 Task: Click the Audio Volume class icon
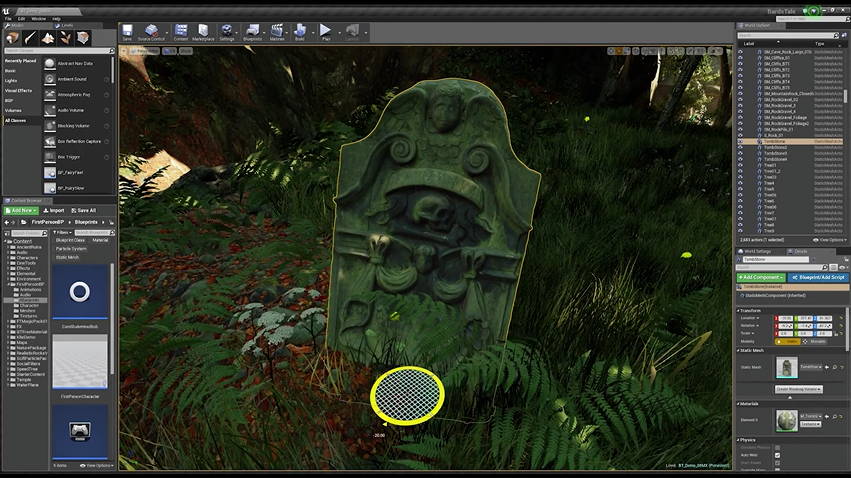(49, 110)
